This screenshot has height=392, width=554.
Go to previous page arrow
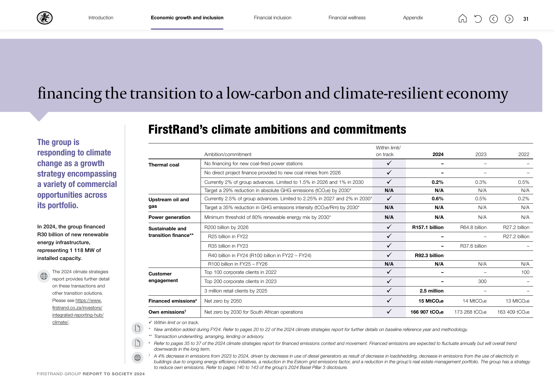[x=493, y=19]
